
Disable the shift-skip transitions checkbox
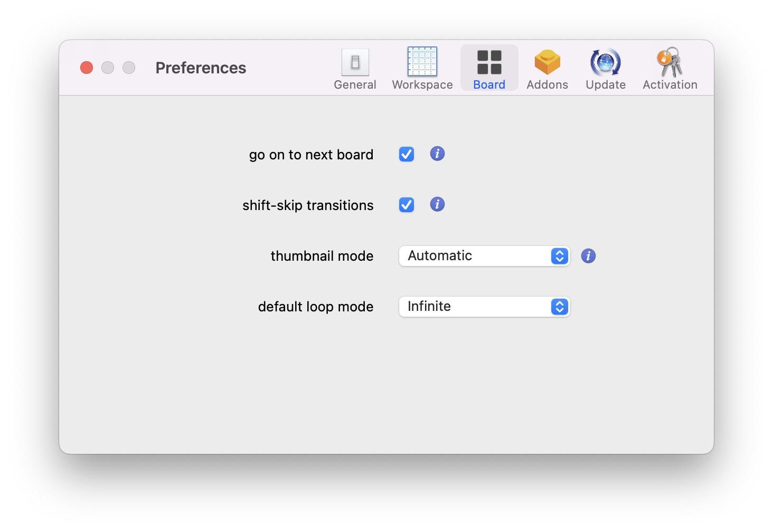click(407, 205)
